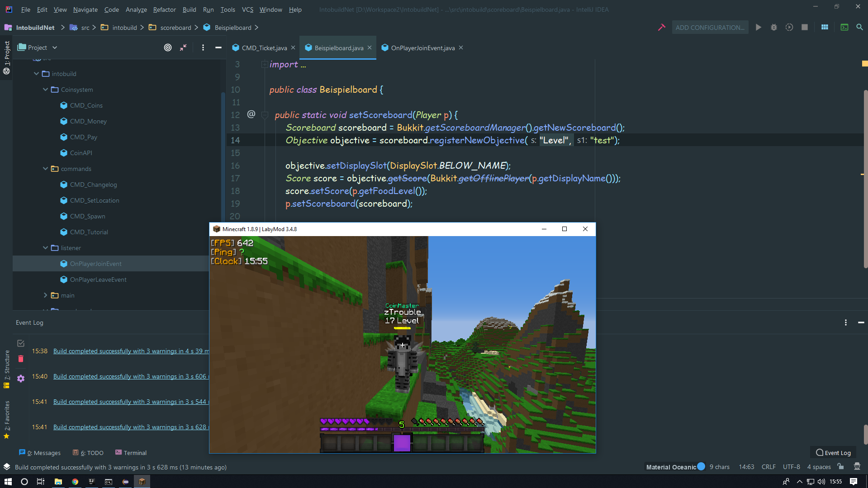
Task: Collapse the listener folder
Action: (46, 248)
